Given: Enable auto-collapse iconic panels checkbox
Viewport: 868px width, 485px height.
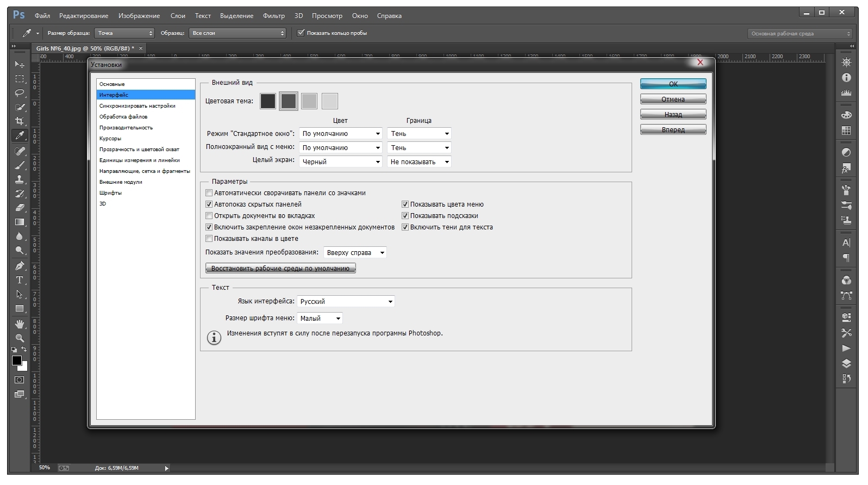Looking at the screenshot, I should [209, 193].
